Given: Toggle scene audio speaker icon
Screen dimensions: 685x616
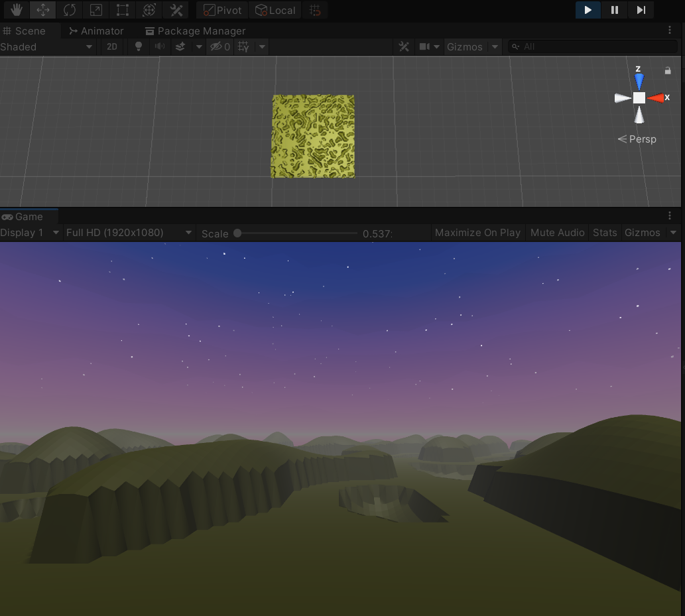Looking at the screenshot, I should click(x=160, y=46).
